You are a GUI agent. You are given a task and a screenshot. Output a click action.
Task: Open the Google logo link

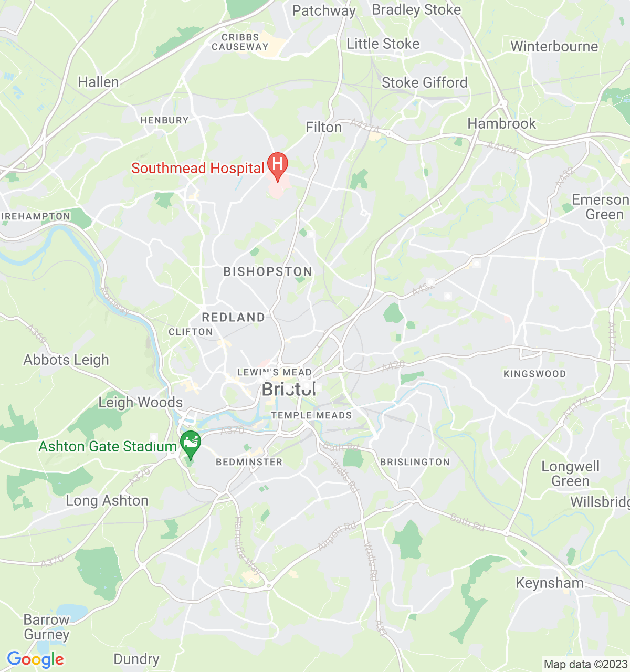tap(36, 660)
